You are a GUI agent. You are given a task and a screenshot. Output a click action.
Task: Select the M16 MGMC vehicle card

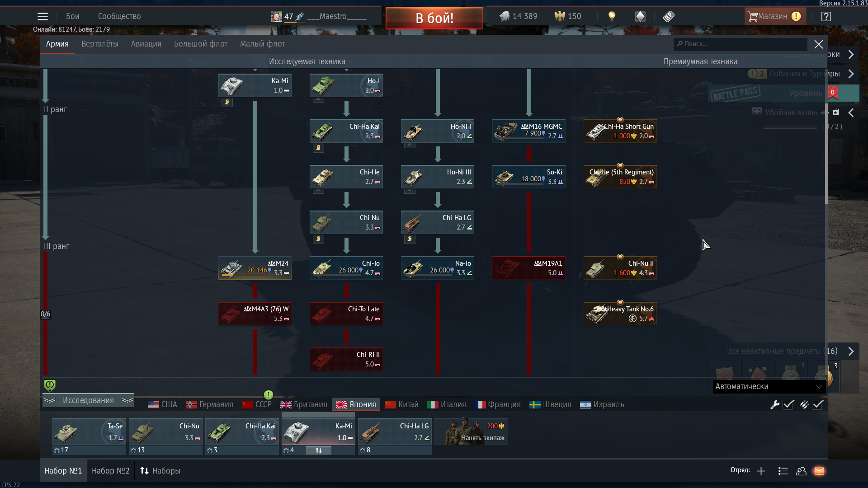click(x=529, y=131)
